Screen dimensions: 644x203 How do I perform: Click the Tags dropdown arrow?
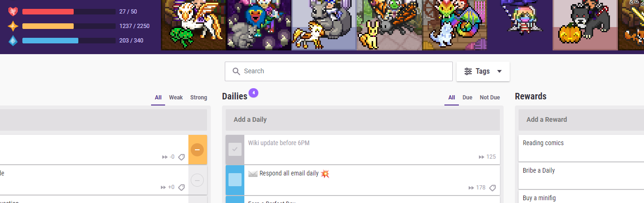tap(499, 71)
